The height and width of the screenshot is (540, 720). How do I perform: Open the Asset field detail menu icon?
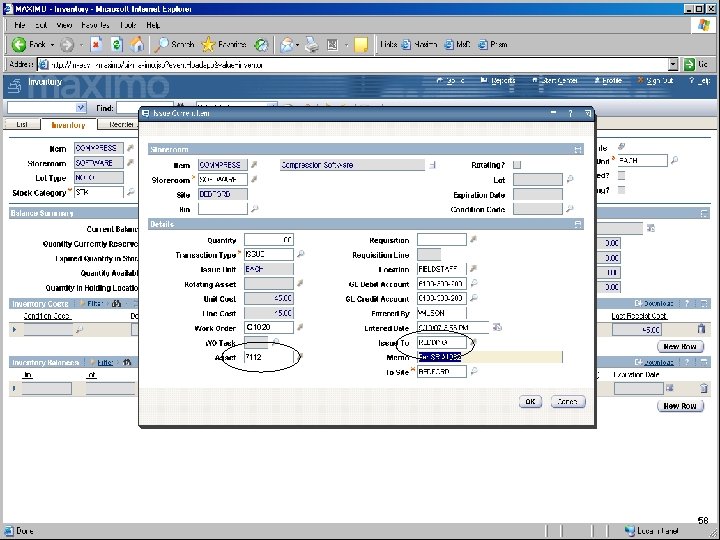pyautogui.click(x=300, y=356)
